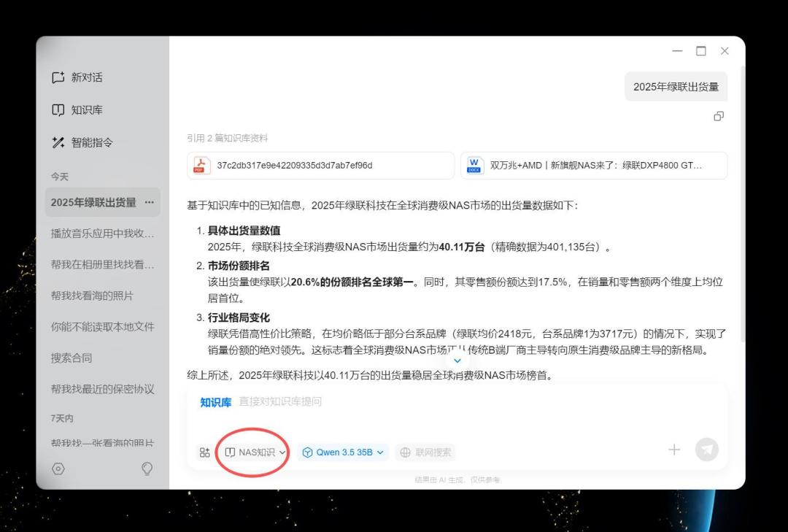788x532 pixels.
Task: Click the apps grid icon in input bar
Action: click(x=204, y=452)
